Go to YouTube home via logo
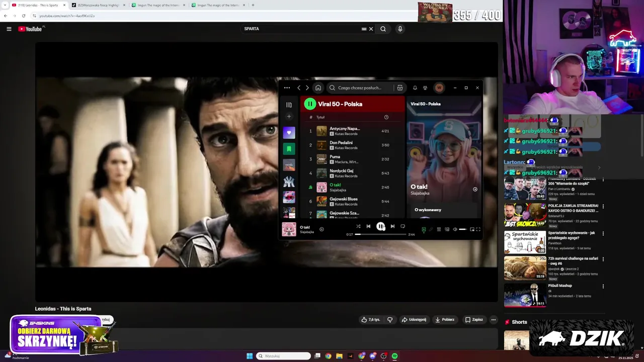The width and height of the screenshot is (644, 362). 31,29
